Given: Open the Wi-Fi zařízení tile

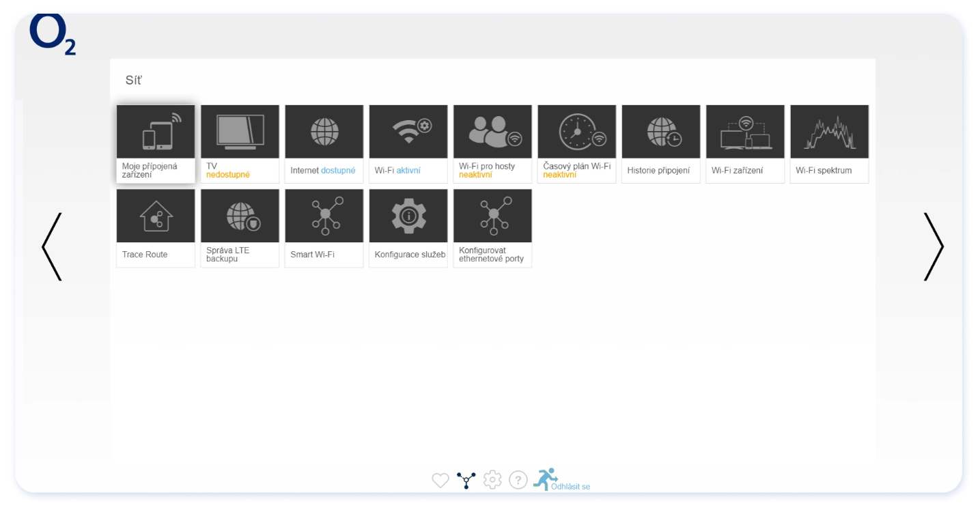Looking at the screenshot, I should coord(745,143).
